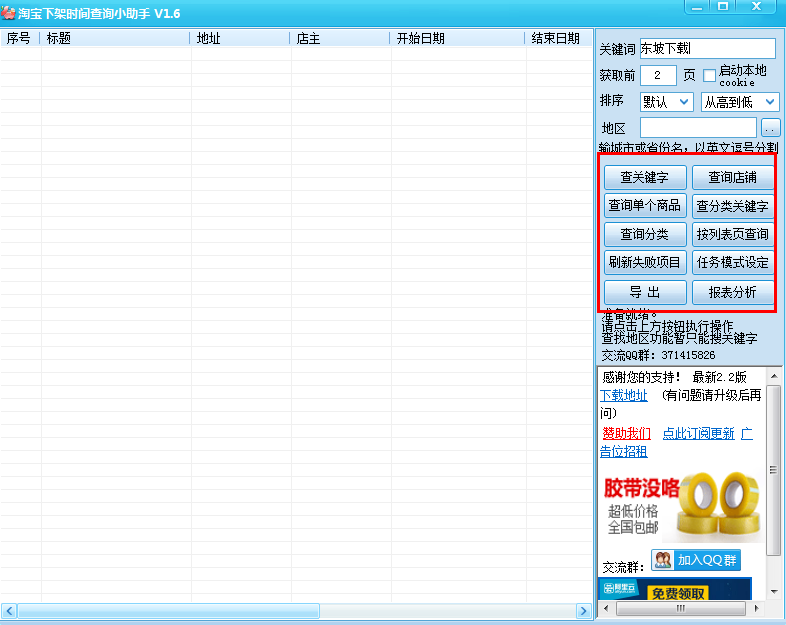Maximize the application window

tap(722, 7)
